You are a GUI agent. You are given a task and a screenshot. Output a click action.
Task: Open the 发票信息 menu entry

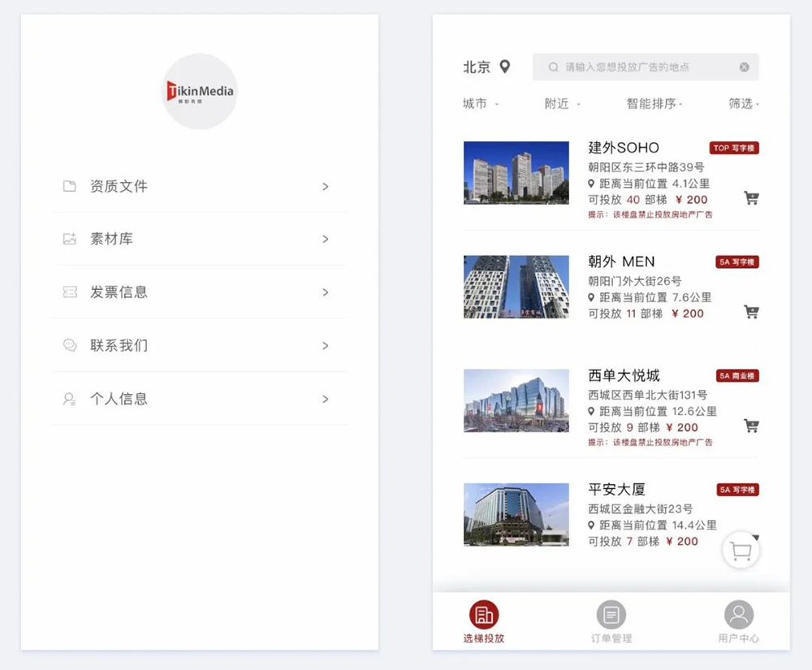(x=200, y=292)
